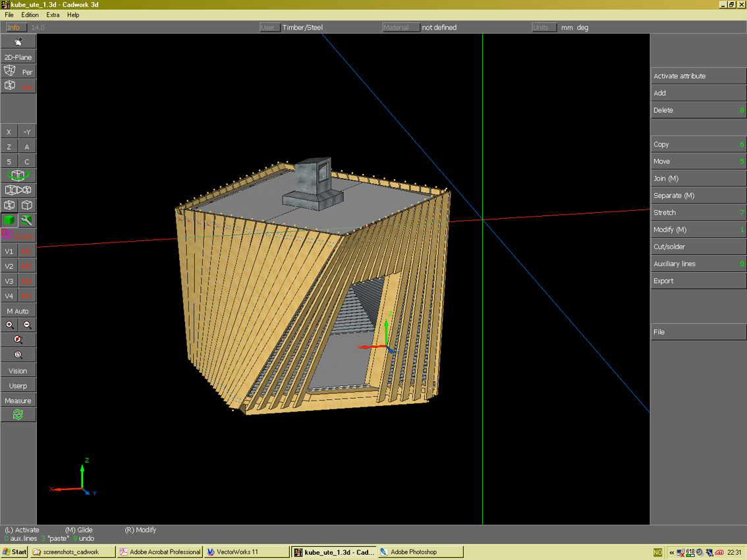This screenshot has width=747, height=560.
Task: Zoom out with the minus magnifier
Action: pos(27,325)
